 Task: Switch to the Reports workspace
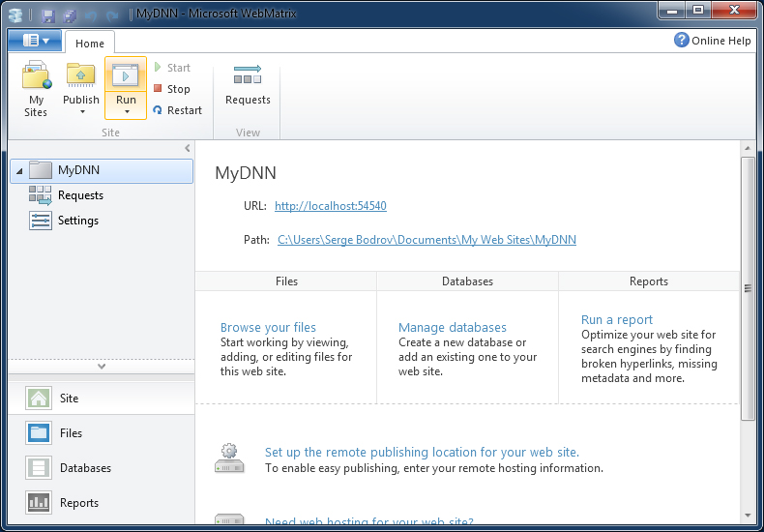point(102,503)
